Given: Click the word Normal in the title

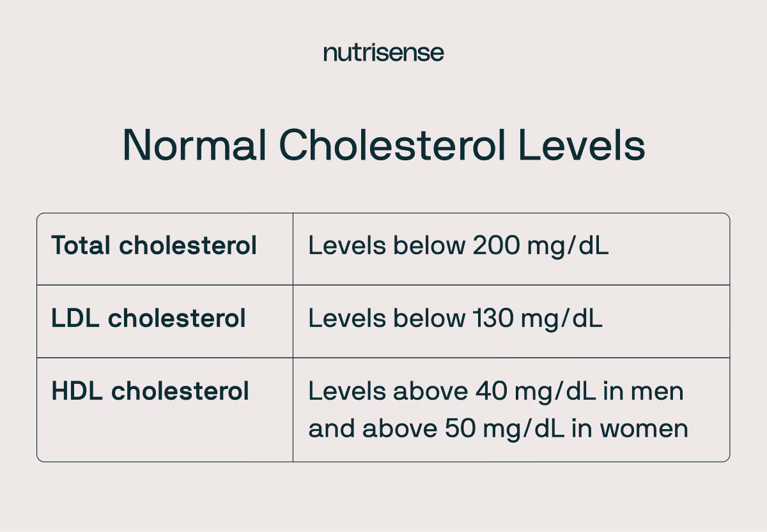Looking at the screenshot, I should 194,146.
